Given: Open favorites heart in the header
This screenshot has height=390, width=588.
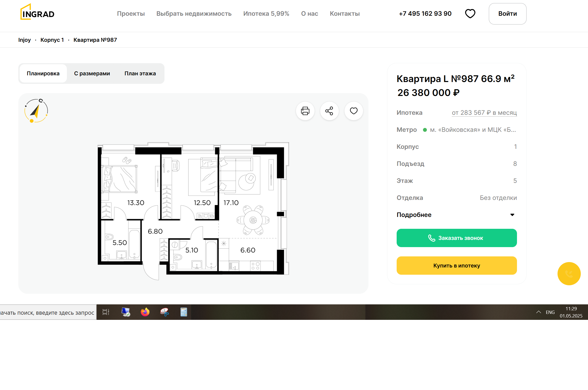Looking at the screenshot, I should pos(470,14).
